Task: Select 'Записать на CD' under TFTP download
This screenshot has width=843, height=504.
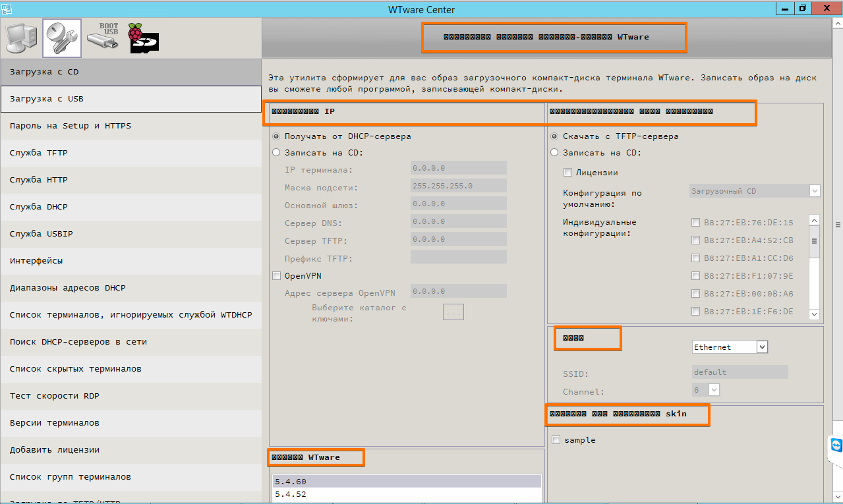Action: (x=554, y=153)
